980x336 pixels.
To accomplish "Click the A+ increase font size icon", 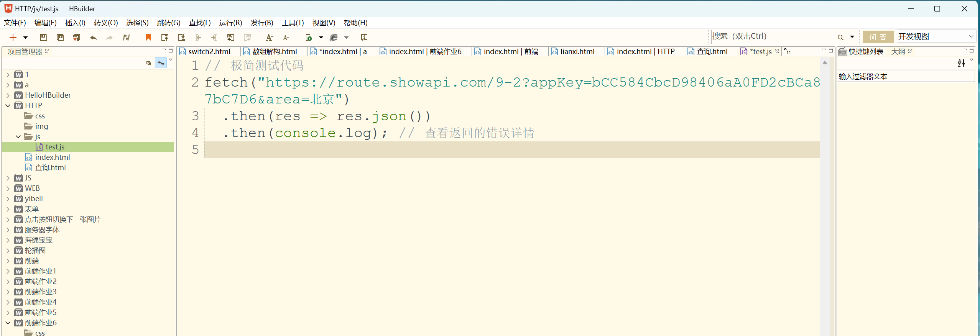I will pos(270,38).
